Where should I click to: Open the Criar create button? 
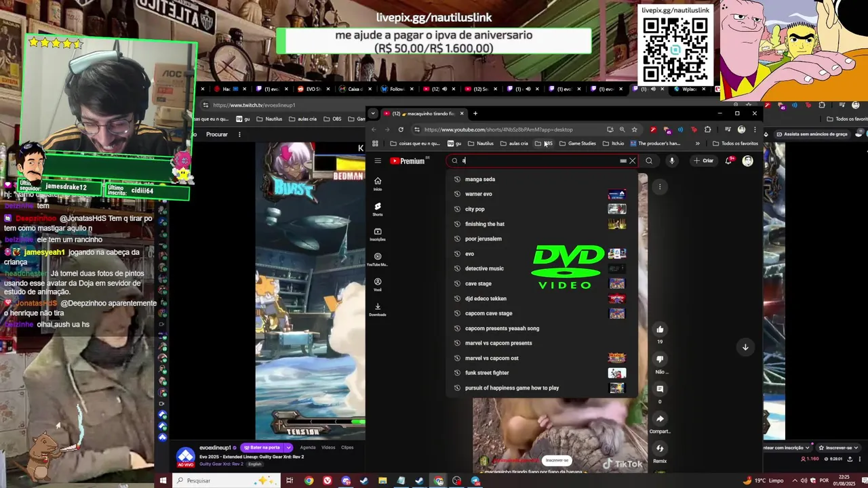coord(703,161)
